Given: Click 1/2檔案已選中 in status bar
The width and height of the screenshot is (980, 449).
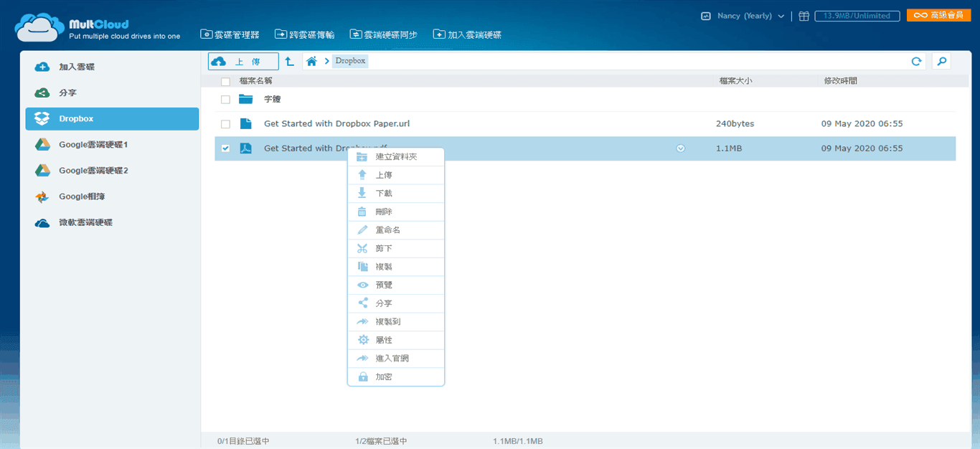Looking at the screenshot, I should tap(381, 441).
